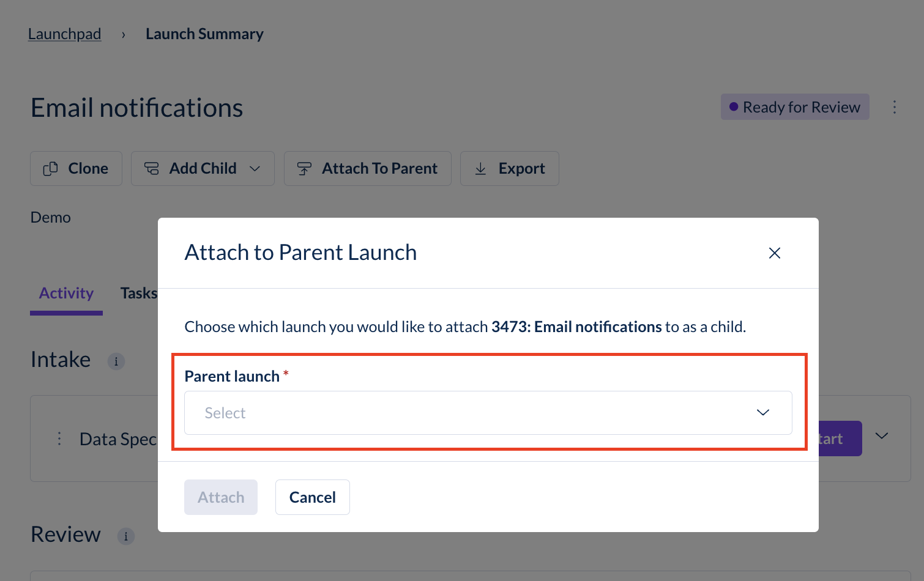Cancel the attach dialog
Screen dimensions: 924x581
coord(312,497)
